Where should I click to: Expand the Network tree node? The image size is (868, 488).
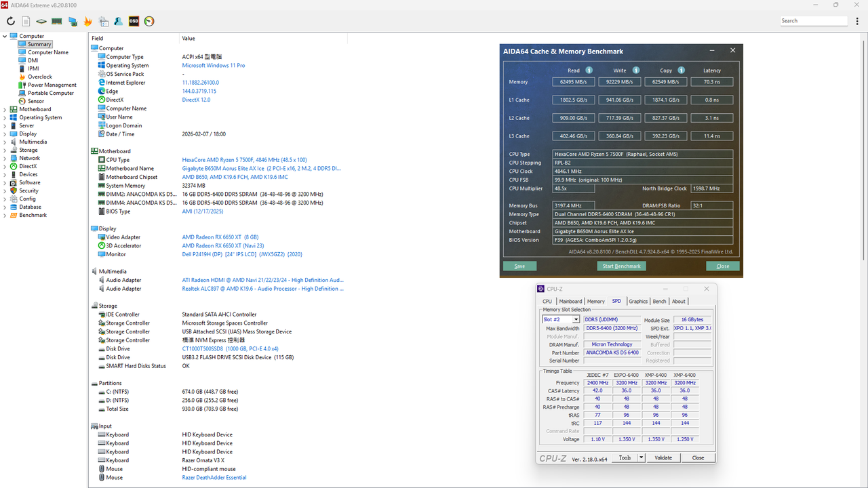pos(5,158)
